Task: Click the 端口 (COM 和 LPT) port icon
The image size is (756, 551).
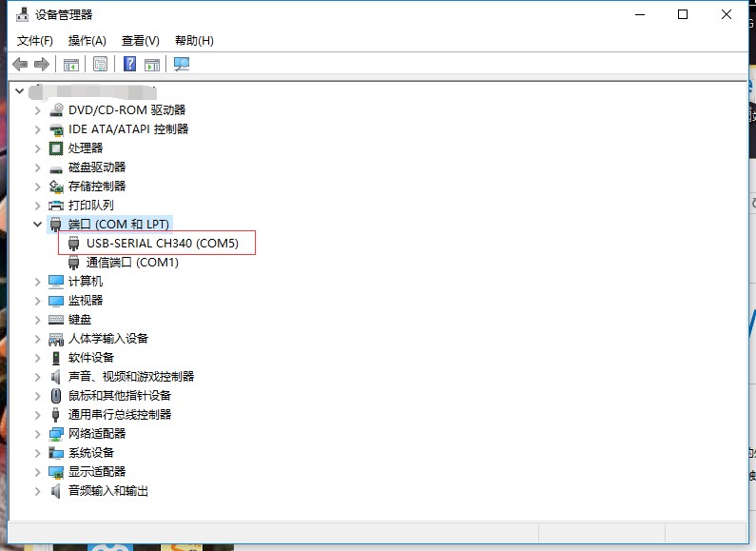Action: (x=56, y=225)
